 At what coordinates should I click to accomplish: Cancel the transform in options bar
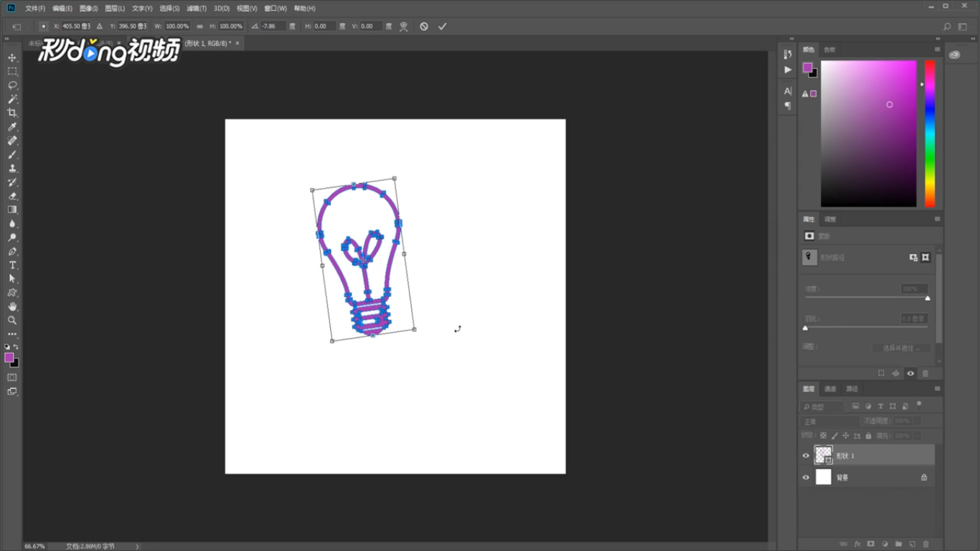(424, 26)
